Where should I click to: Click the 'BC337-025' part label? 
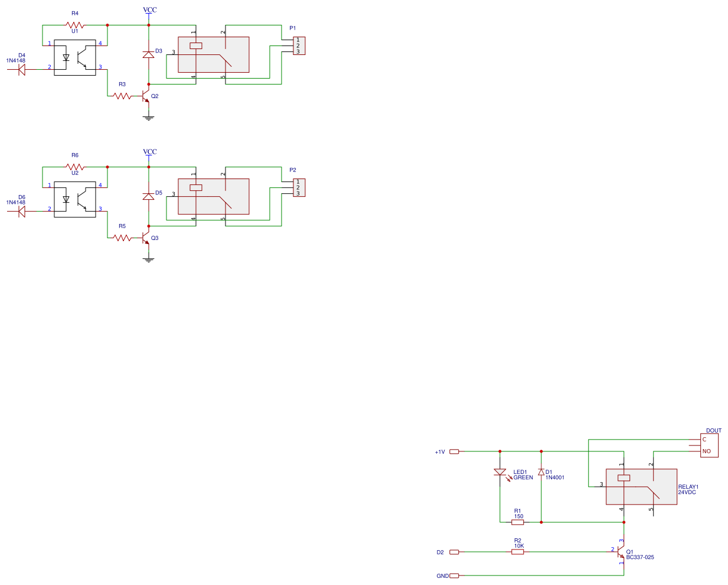click(640, 557)
